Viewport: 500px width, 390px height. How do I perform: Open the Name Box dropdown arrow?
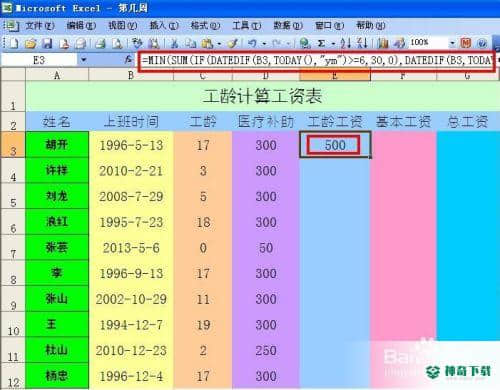tap(83, 60)
